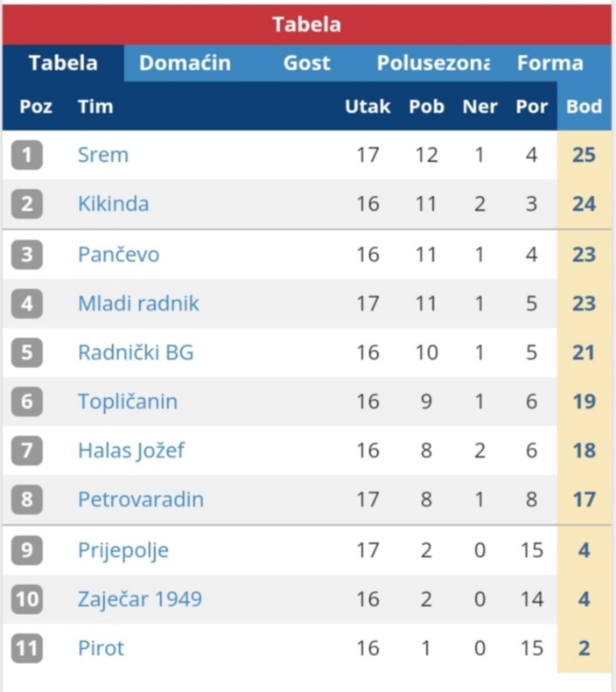Open Radnički BG team page
Screen dimensions: 616x692
(x=136, y=353)
